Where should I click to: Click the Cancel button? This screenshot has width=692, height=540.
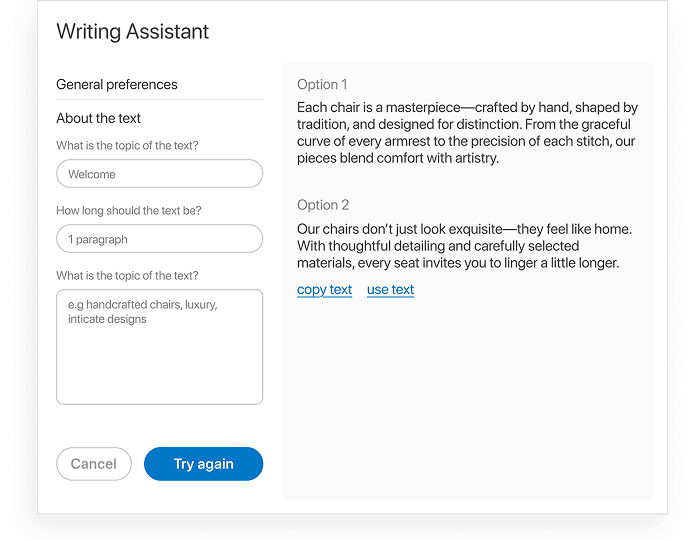(x=94, y=464)
